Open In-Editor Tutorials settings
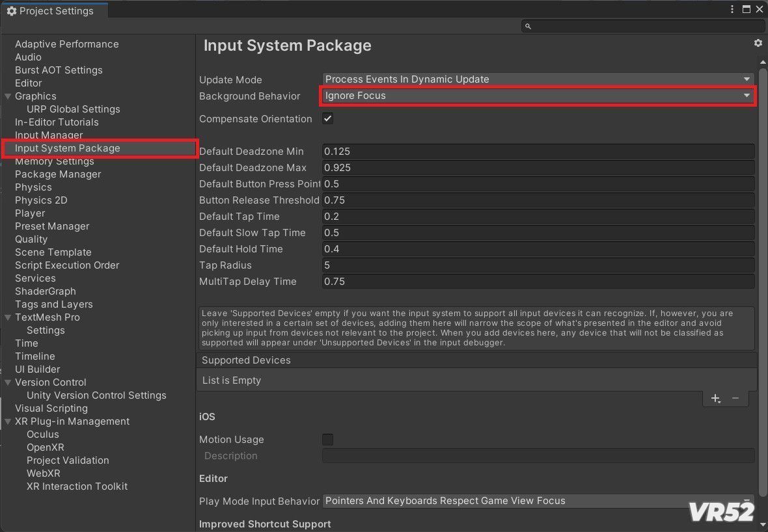 (x=57, y=122)
